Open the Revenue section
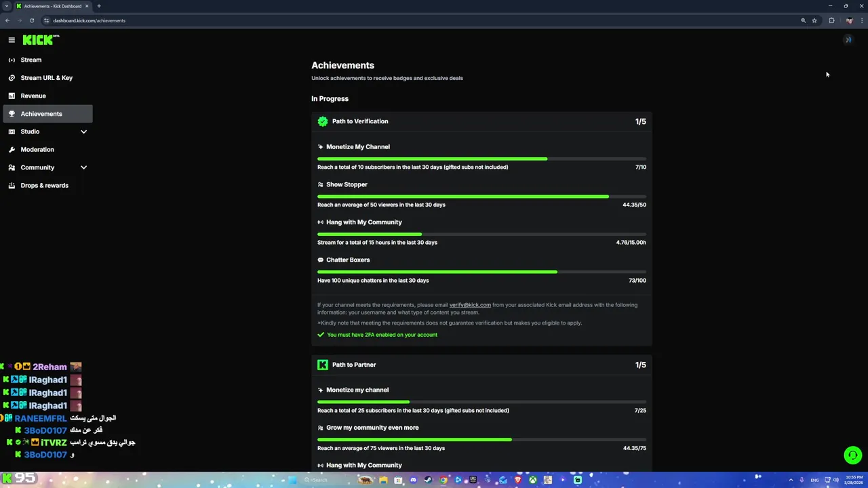 tap(47, 96)
